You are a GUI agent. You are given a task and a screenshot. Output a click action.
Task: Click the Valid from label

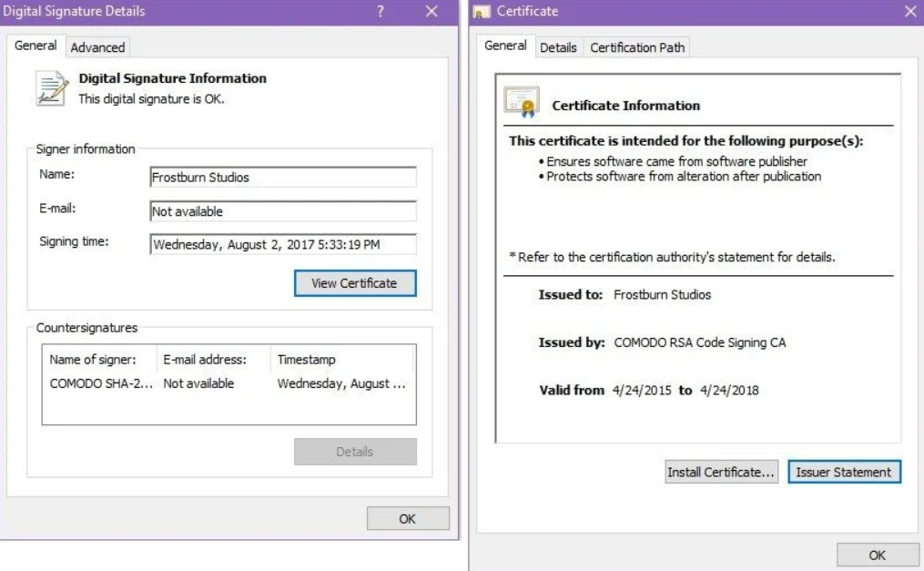(x=572, y=390)
